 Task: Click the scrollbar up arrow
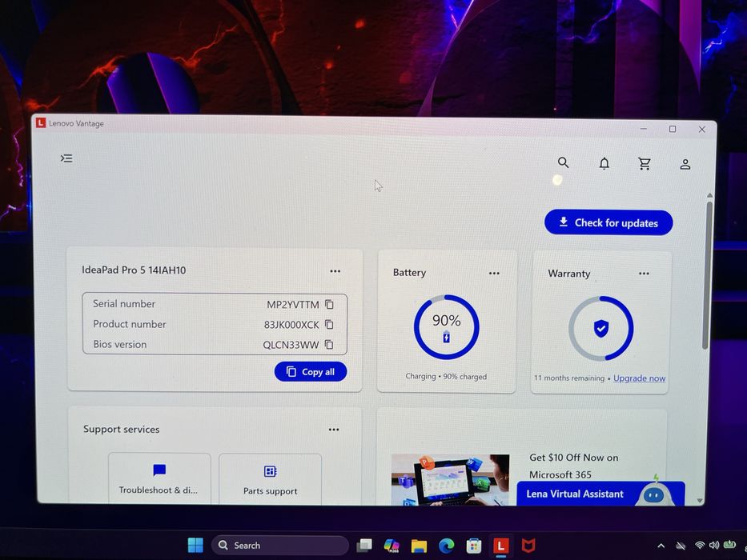click(710, 196)
